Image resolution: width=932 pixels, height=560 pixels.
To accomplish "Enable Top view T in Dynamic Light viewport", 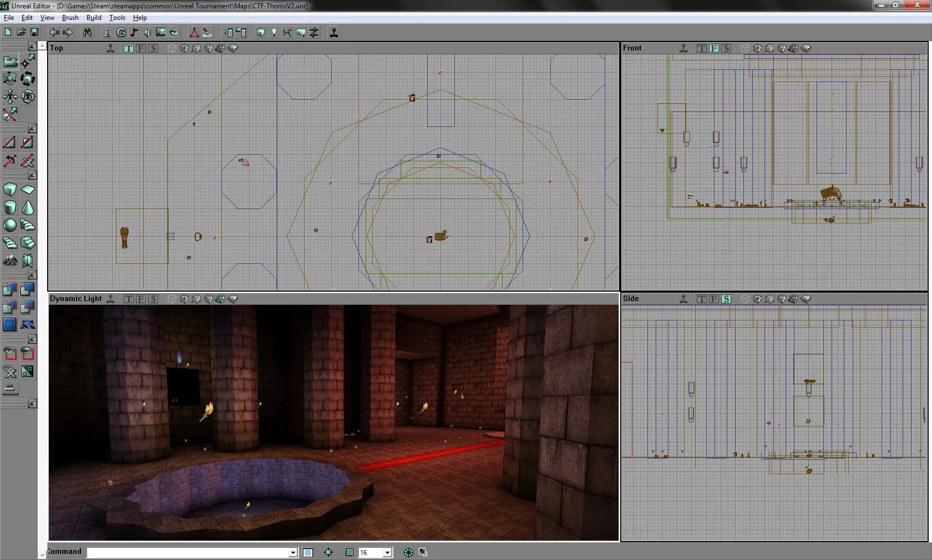I will point(129,299).
